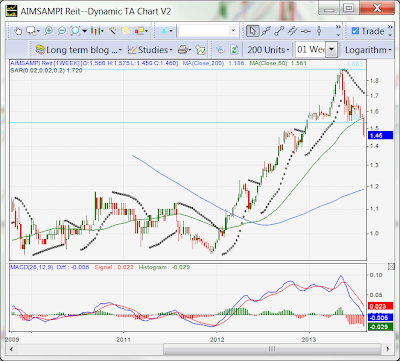This screenshot has width=400, height=361.
Task: Open the Studies menu
Action: point(150,50)
